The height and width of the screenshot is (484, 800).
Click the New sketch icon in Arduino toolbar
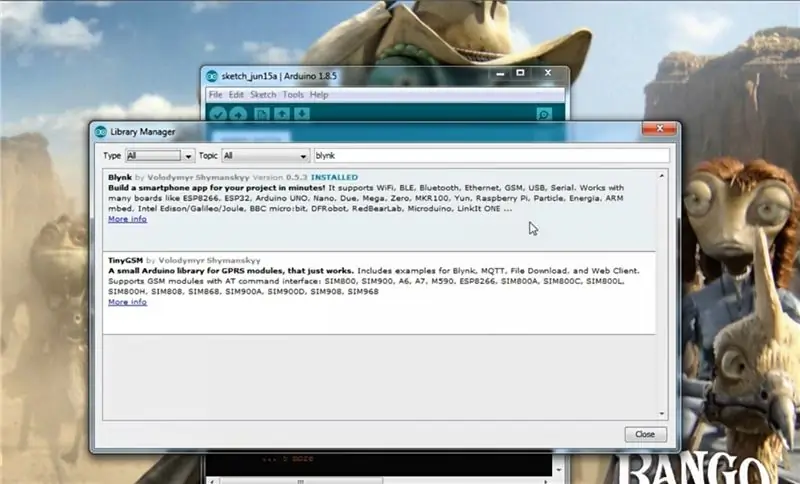(262, 114)
